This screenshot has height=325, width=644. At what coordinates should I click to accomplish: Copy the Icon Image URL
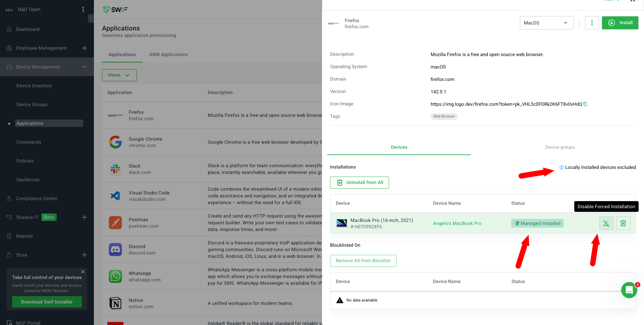click(x=585, y=104)
